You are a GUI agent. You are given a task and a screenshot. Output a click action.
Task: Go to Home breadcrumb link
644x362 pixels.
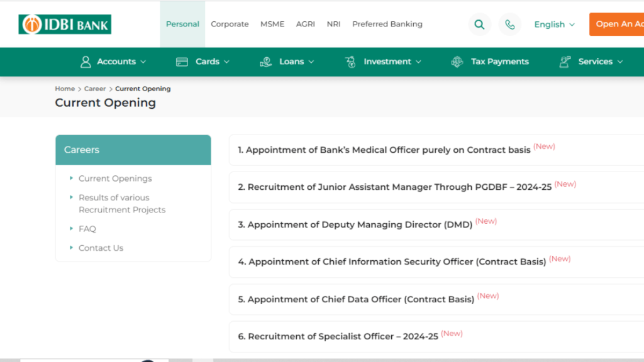[x=65, y=89]
